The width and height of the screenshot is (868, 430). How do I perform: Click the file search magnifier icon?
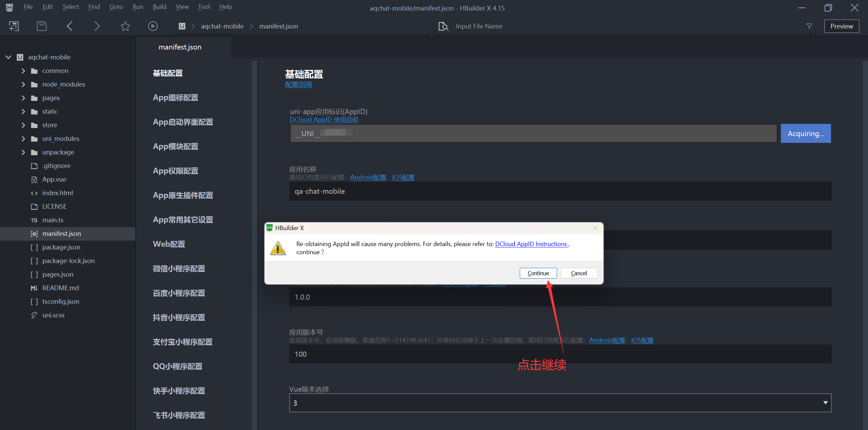click(443, 26)
